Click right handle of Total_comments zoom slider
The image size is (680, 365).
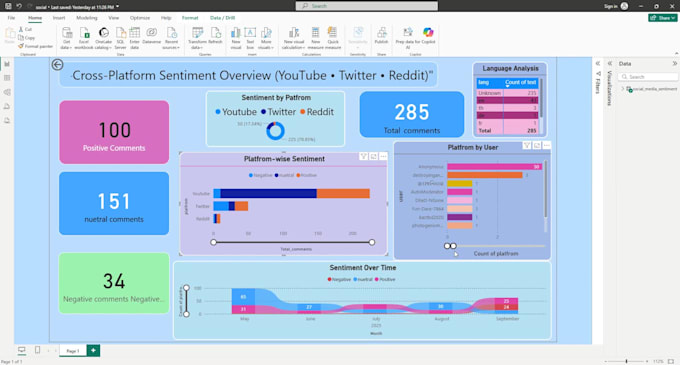point(372,242)
